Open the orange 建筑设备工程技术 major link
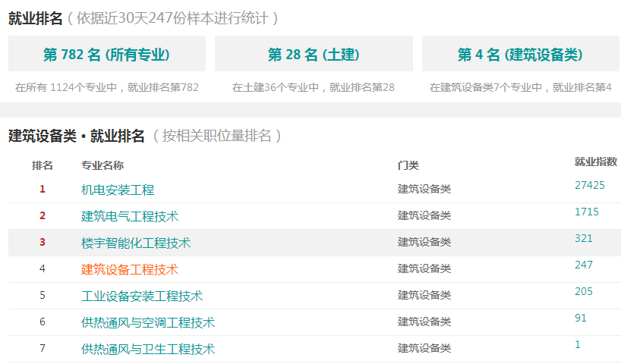 [130, 269]
